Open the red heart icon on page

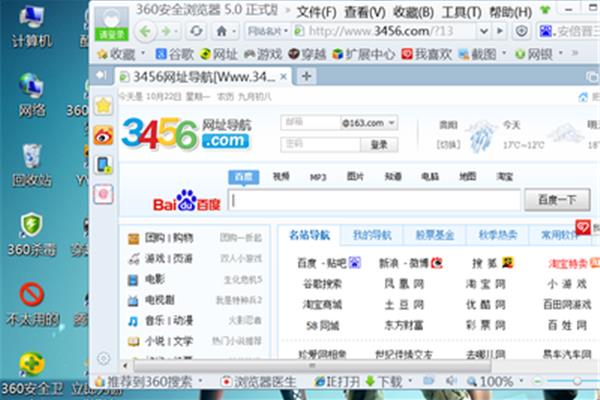[583, 227]
